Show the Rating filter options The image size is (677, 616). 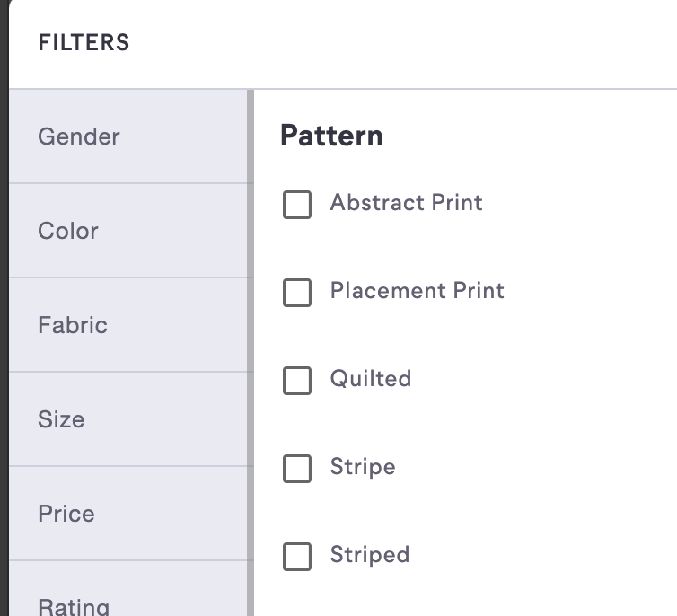(x=74, y=604)
